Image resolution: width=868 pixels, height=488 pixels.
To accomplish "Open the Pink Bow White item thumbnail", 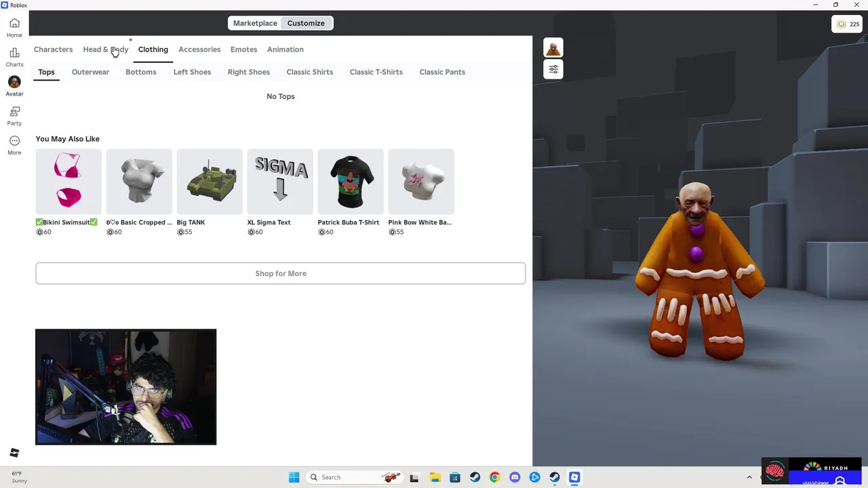I will tap(421, 182).
